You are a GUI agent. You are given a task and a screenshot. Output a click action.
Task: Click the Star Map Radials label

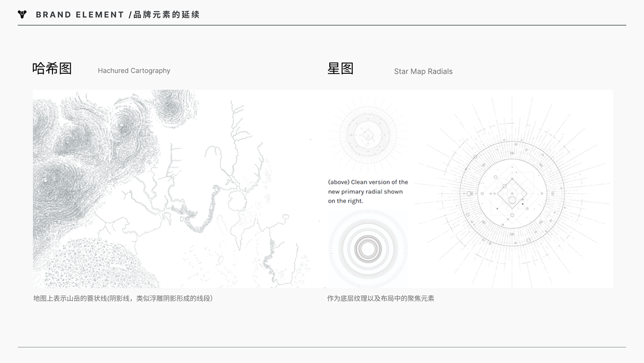click(x=423, y=71)
